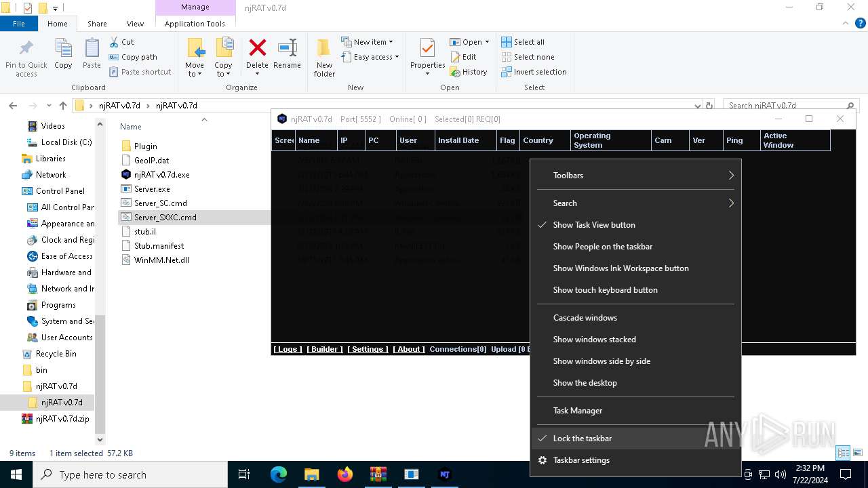
Task: Select the Server_SC.cmd file
Action: click(x=160, y=203)
